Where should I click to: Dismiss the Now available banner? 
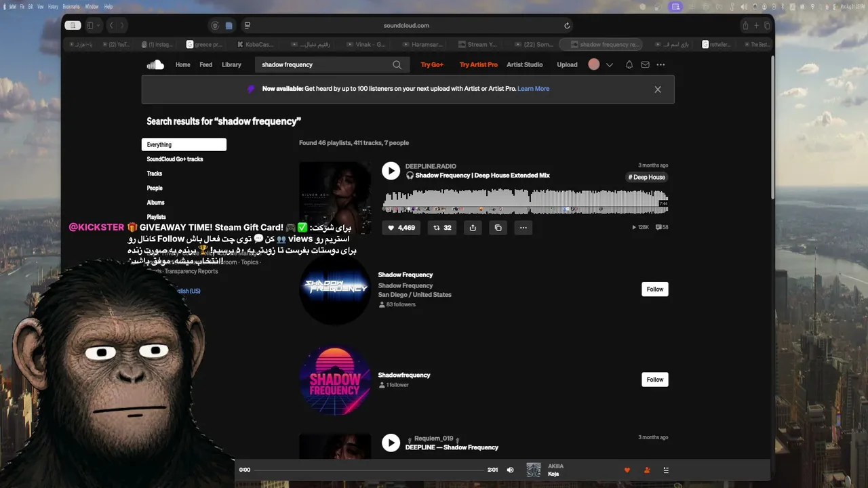tap(658, 89)
